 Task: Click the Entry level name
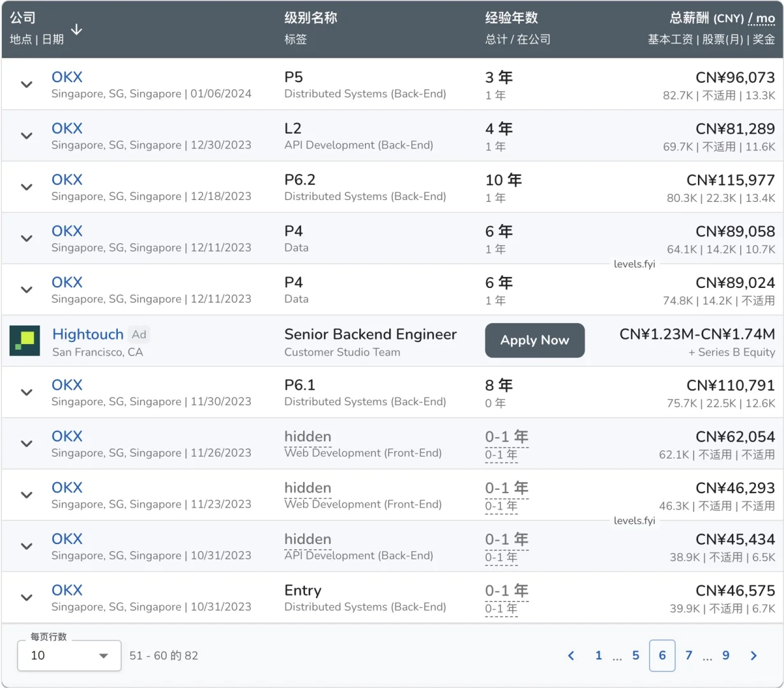coord(303,591)
